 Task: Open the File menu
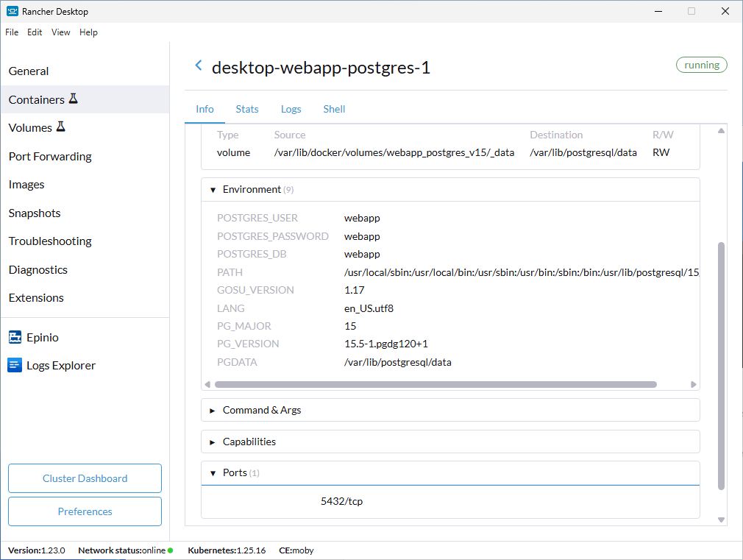[x=12, y=32]
